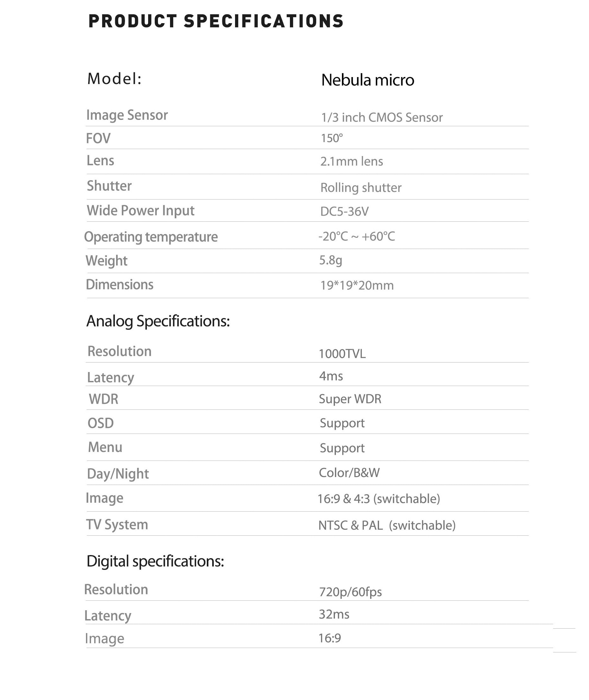Select the DC5-36V power input value
The width and height of the screenshot is (589, 700).
tap(344, 211)
